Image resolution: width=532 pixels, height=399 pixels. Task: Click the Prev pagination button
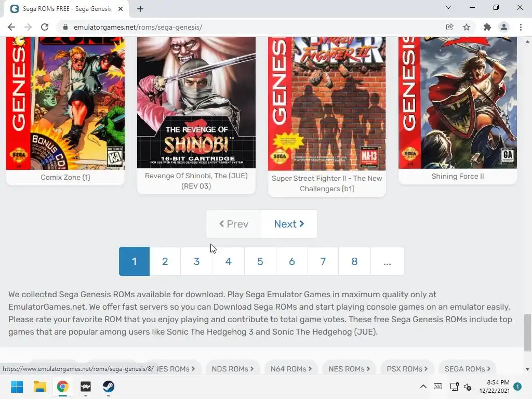(234, 224)
